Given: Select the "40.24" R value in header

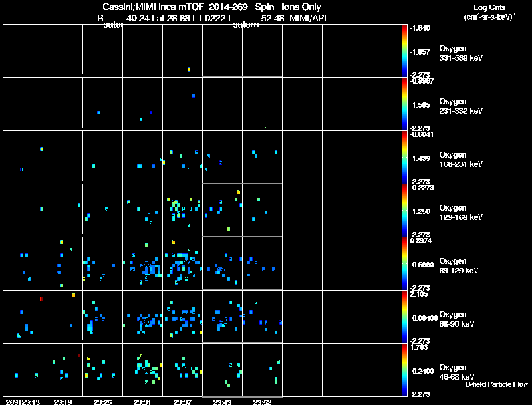Looking at the screenshot, I should [138, 18].
